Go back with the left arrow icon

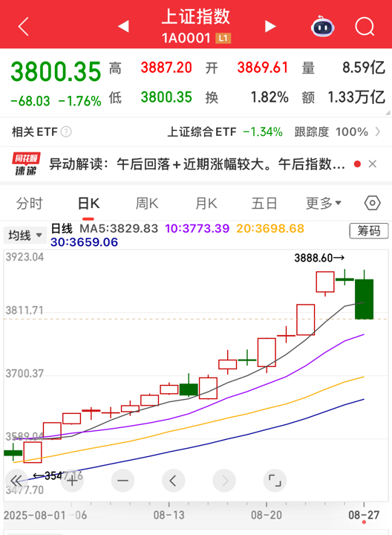click(x=23, y=27)
